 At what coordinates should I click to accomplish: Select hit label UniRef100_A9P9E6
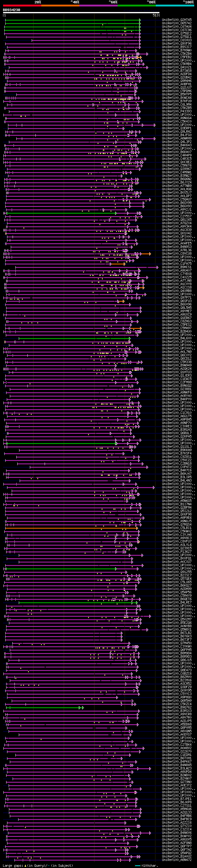coord(177,518)
